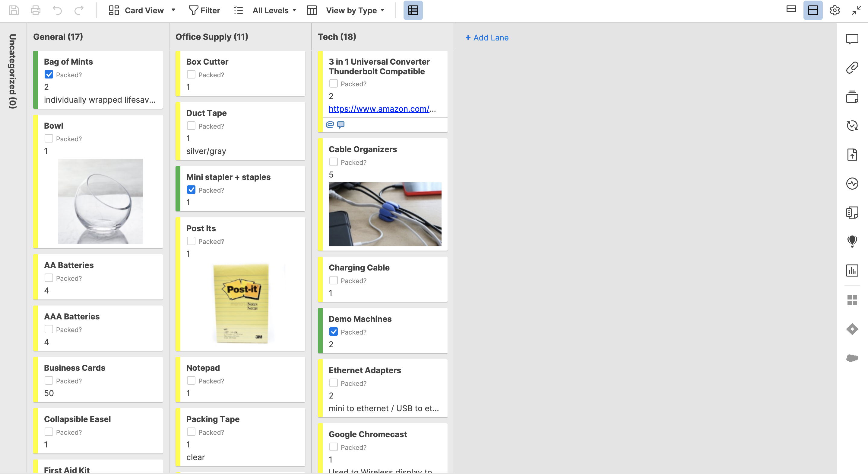This screenshot has width=868, height=474.
Task: Open the Attachments paperclip panel
Action: 852,68
